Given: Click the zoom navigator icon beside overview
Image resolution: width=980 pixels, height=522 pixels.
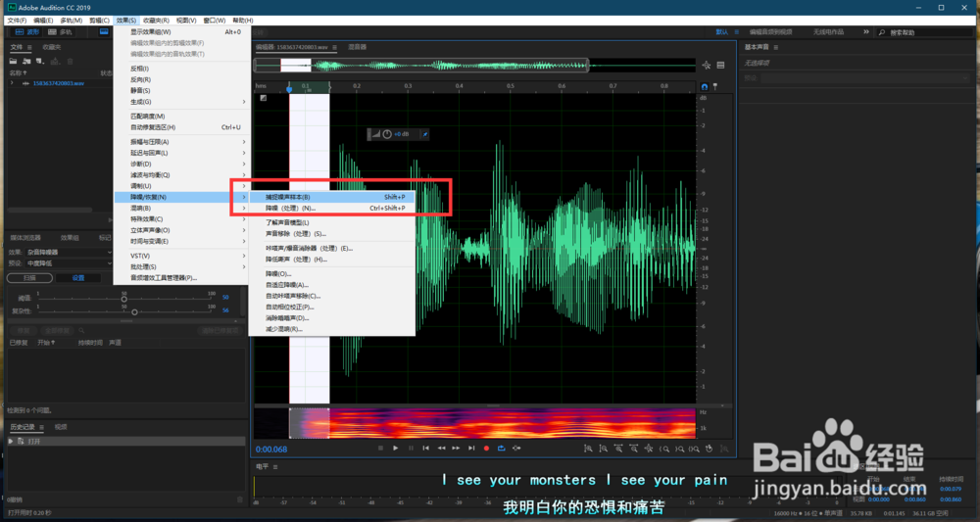Looking at the screenshot, I should (707, 66).
